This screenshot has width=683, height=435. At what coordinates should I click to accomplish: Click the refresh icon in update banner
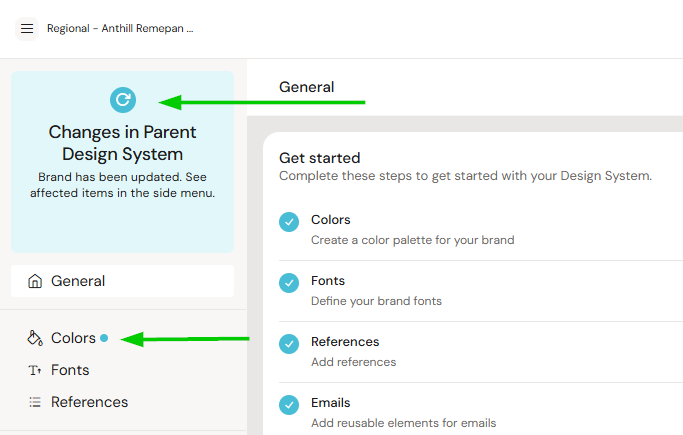click(123, 99)
